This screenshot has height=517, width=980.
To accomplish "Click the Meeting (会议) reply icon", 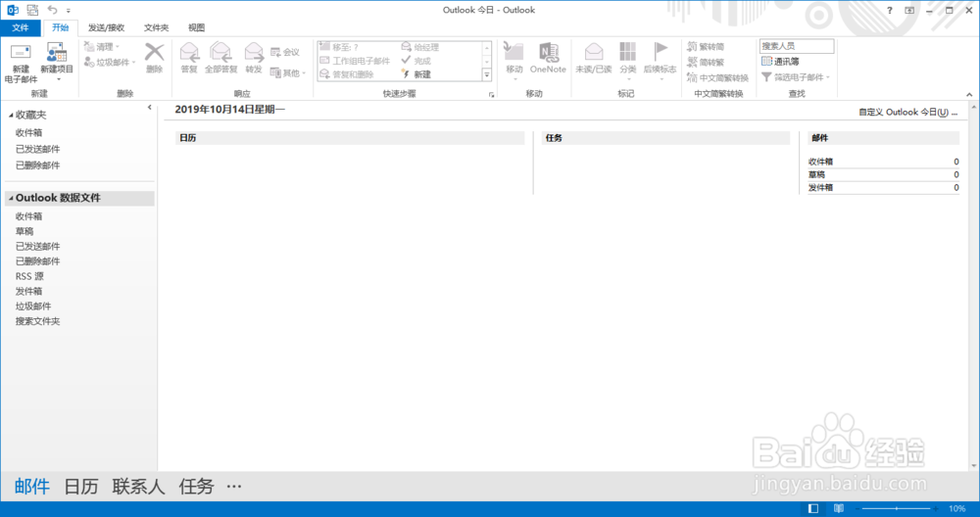I will 275,52.
